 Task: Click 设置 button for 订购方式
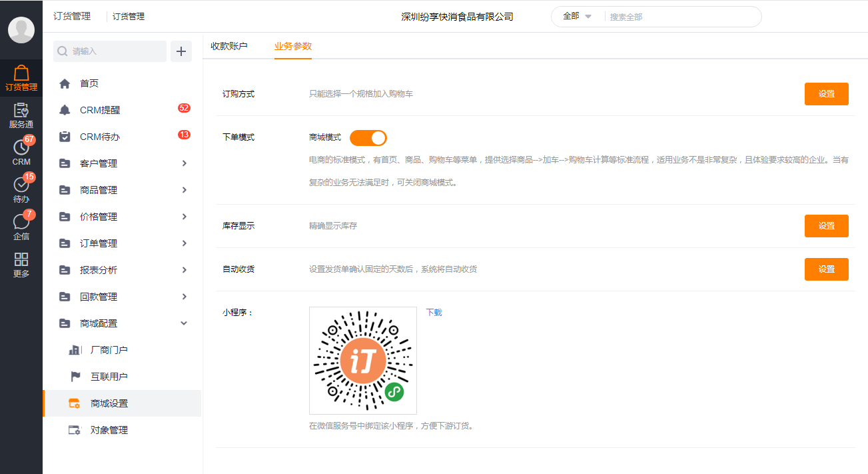[x=827, y=94]
